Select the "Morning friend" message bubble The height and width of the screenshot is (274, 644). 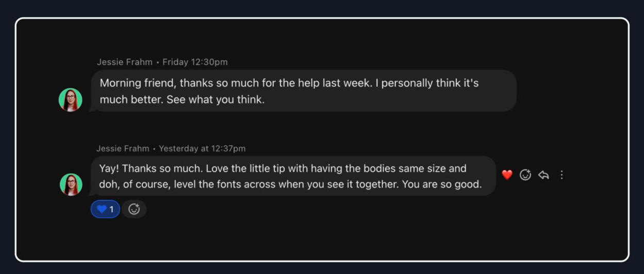[304, 91]
